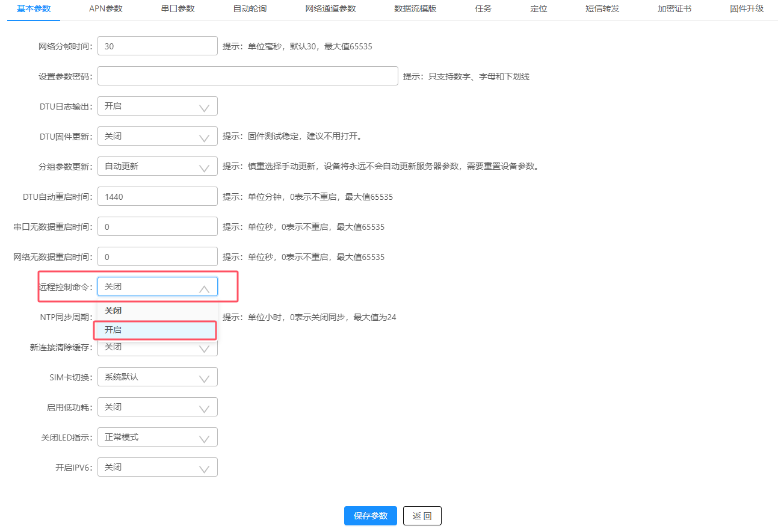The height and width of the screenshot is (532, 778).
Task: Switch to the 自动轮询 tab
Action: click(249, 9)
